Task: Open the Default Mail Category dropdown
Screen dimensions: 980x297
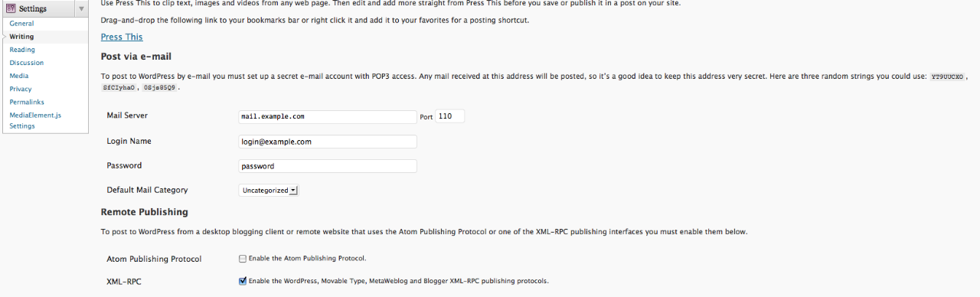Action: 269,190
